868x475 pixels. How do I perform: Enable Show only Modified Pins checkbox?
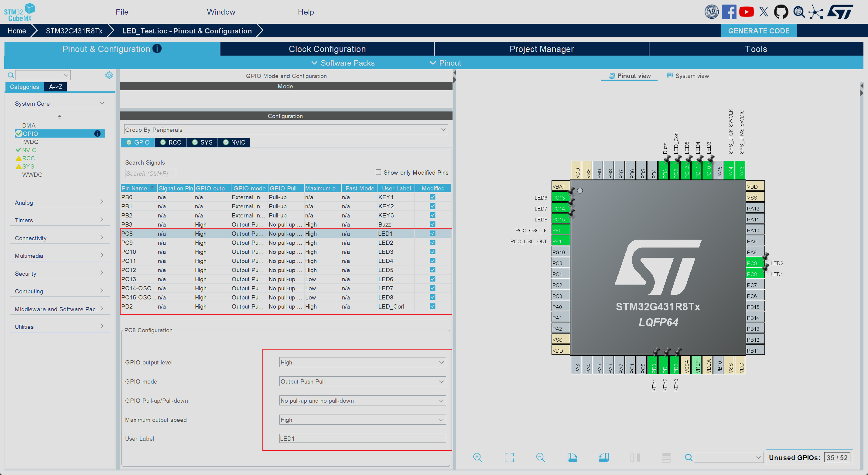coord(378,172)
